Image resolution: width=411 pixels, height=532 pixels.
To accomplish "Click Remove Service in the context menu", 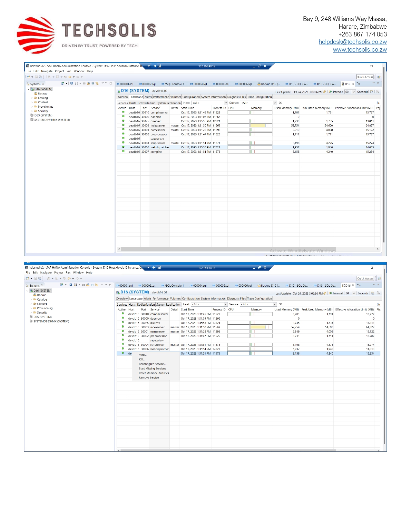I will [149, 378].
